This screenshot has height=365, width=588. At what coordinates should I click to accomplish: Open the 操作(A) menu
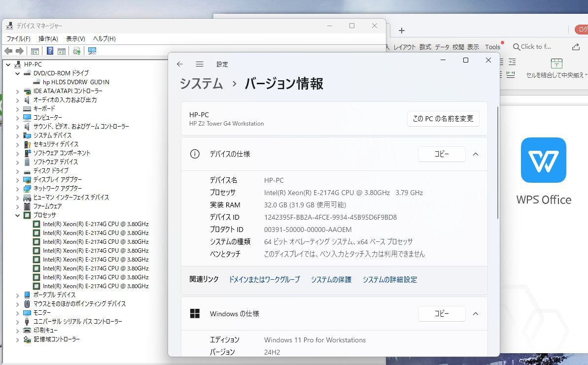(48, 38)
